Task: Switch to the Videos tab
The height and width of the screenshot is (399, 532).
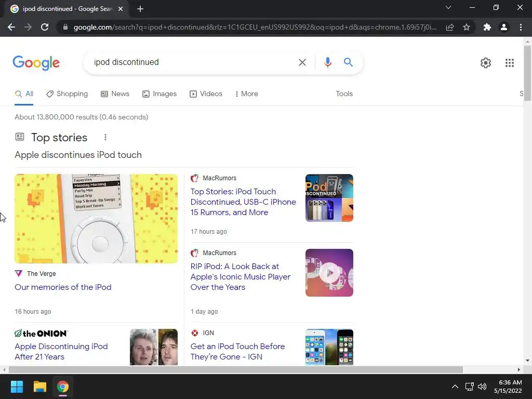Action: (x=206, y=94)
